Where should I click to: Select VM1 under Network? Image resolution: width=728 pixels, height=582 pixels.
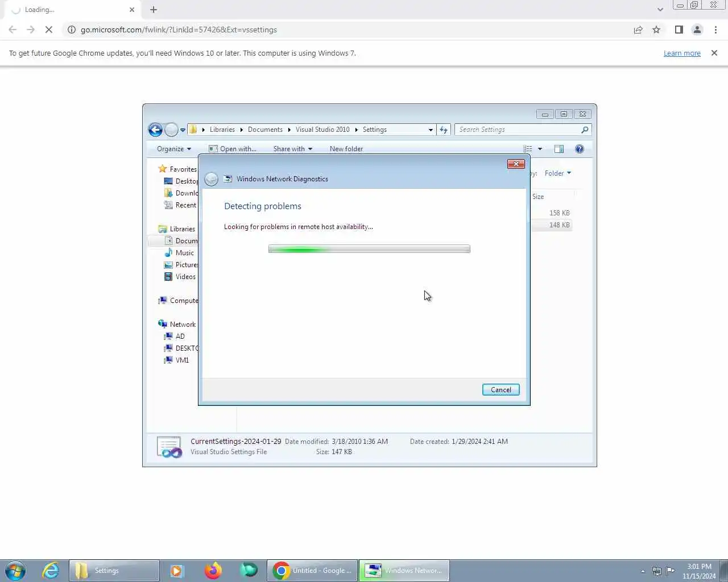tap(176, 360)
